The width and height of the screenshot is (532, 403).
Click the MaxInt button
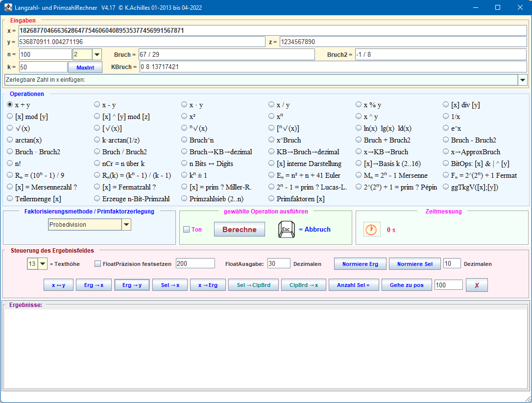[x=85, y=68]
